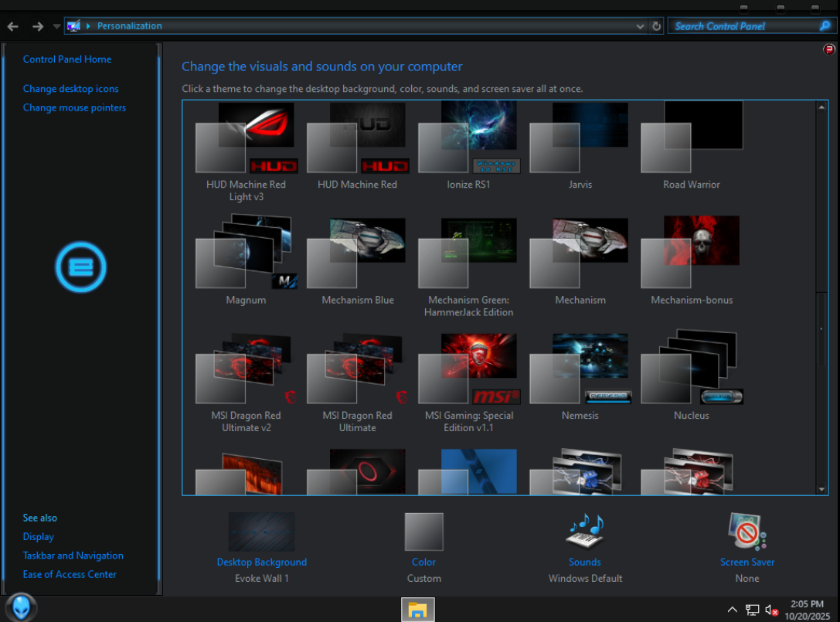This screenshot has height=622, width=840.
Task: Open Taskbar and Navigation link
Action: [x=73, y=556]
